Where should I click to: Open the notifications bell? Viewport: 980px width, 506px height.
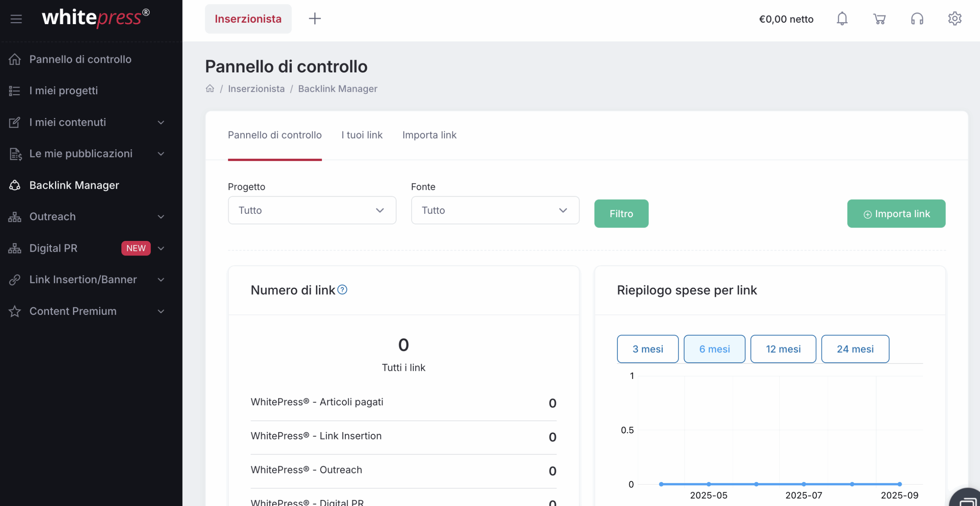[842, 19]
